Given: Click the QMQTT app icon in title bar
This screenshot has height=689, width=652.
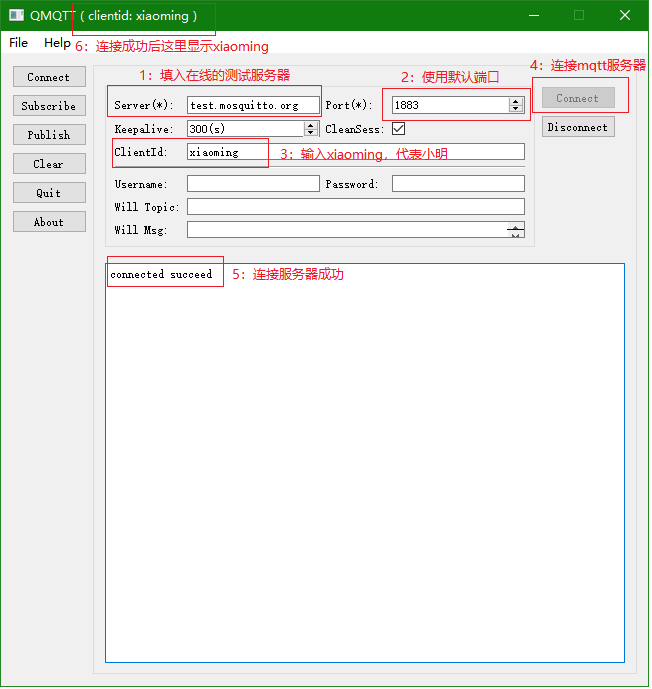Looking at the screenshot, I should [16, 16].
